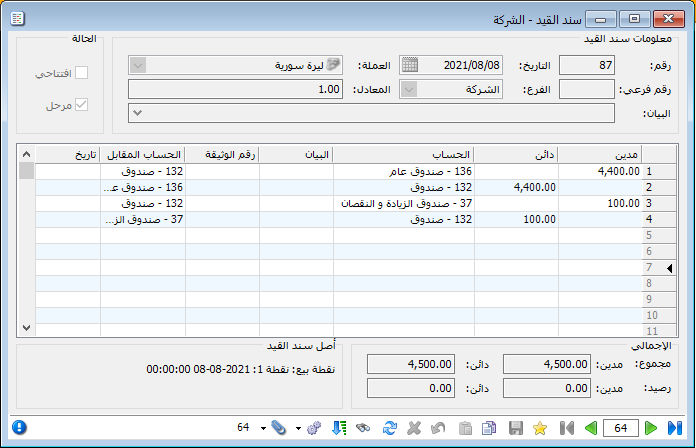This screenshot has width=696, height=448.
Task: Click the تاريخ column header
Action: coord(67,155)
